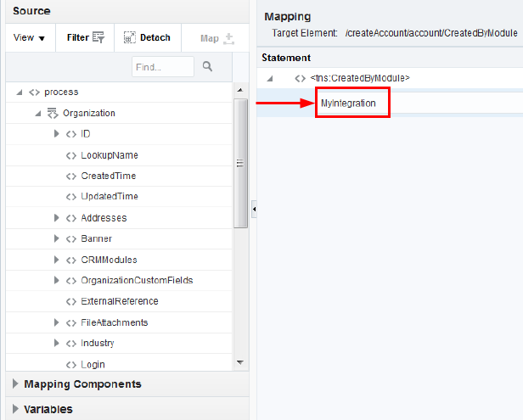Viewport: 523px width, 420px height.
Task: Select the Organization row in Source
Action: coord(119,114)
